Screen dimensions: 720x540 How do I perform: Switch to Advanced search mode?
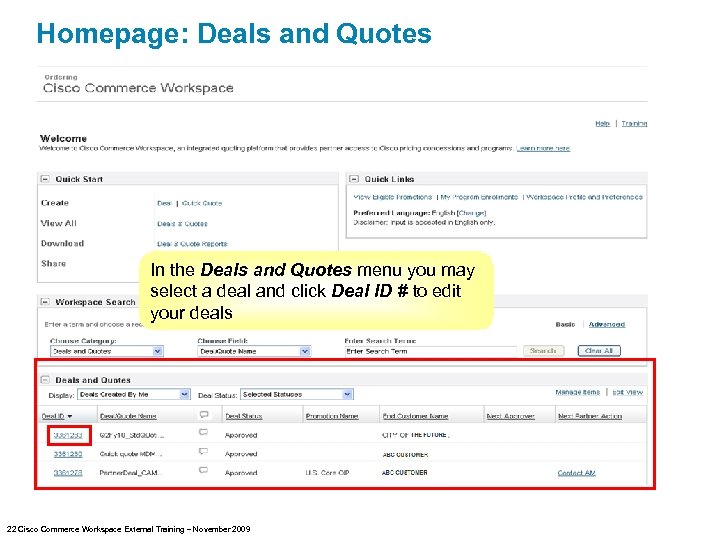[607, 325]
